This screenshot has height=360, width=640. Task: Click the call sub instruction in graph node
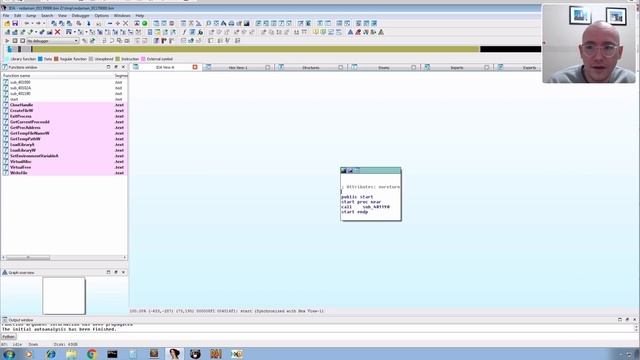click(365, 207)
